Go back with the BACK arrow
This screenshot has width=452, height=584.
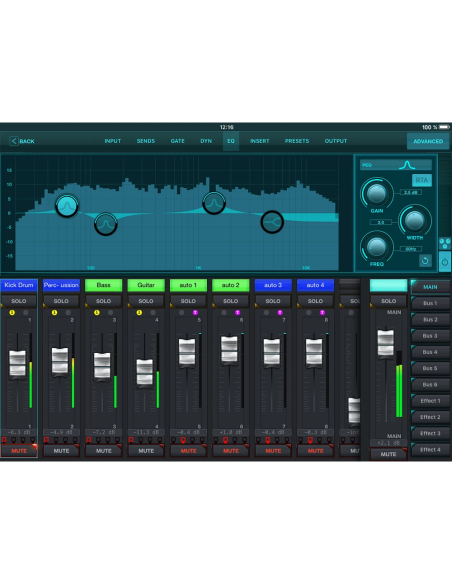click(x=22, y=141)
